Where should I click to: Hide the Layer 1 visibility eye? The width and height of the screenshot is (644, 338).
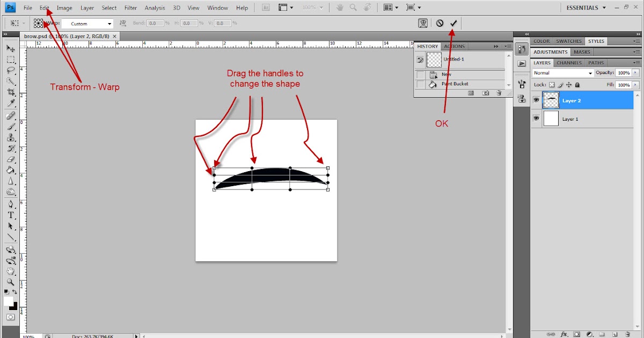coord(536,119)
